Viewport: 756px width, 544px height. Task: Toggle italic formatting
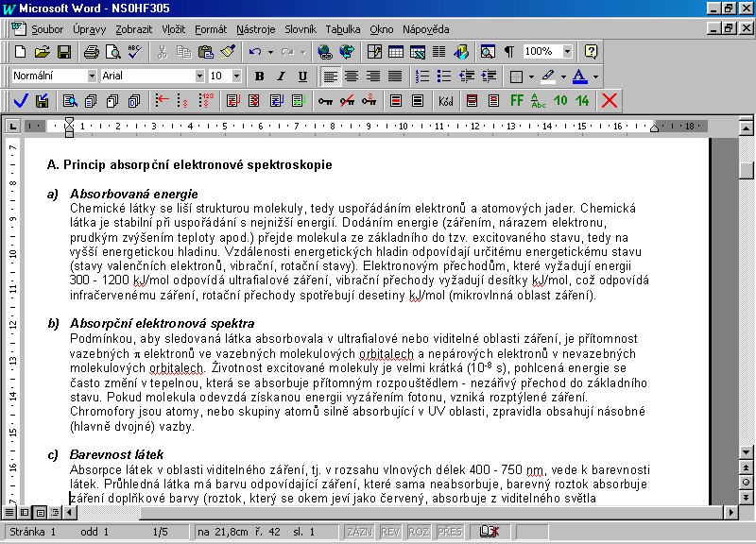tap(281, 76)
